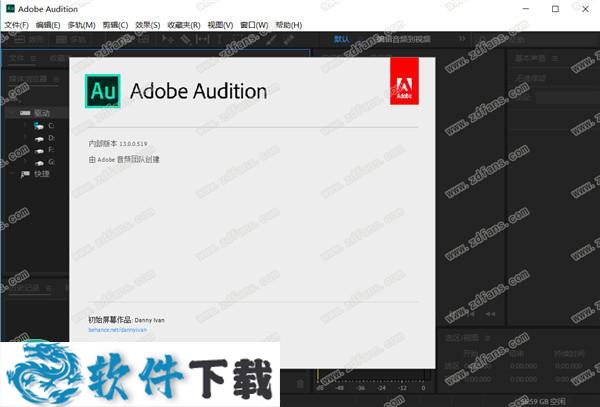600x407 pixels.
Task: Click the GB 空闲 status bar entry
Action: click(543, 401)
